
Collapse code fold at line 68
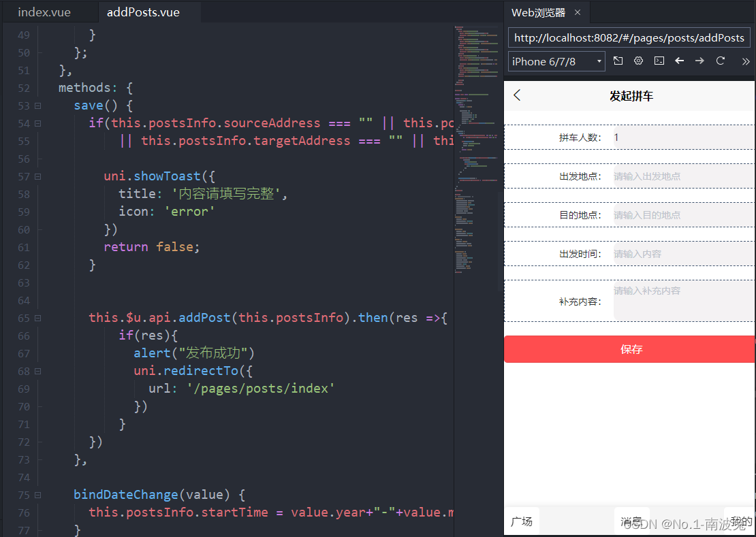click(37, 372)
